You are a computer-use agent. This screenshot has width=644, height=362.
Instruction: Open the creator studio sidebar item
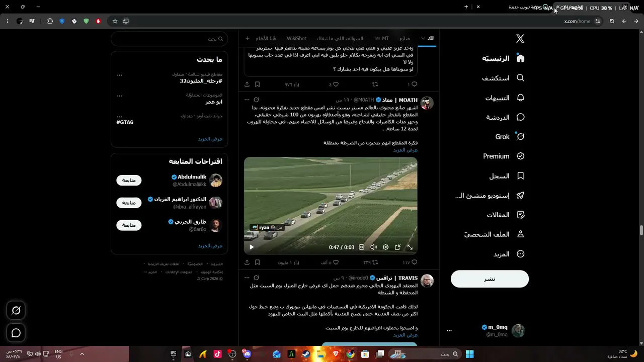pyautogui.click(x=490, y=196)
